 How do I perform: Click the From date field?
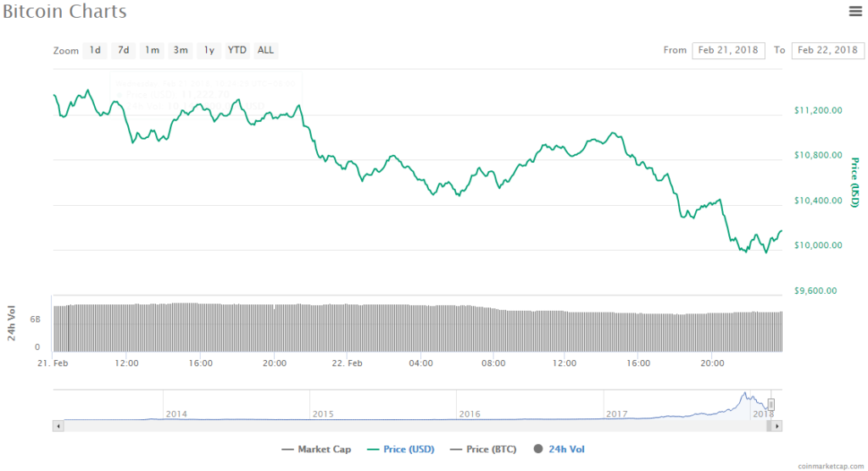(728, 50)
